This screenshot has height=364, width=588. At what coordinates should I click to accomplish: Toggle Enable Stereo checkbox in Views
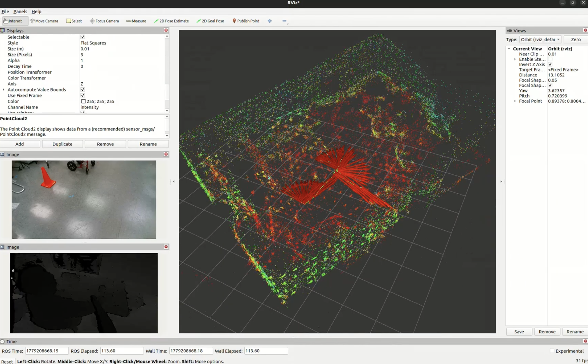[x=550, y=59]
